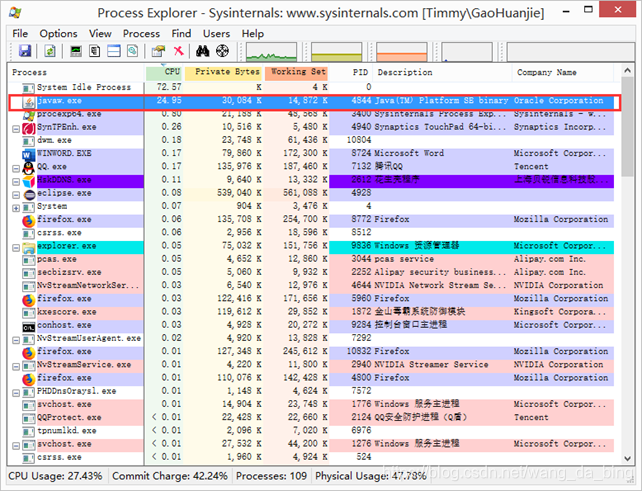
Task: Open System Information toolbar icon
Action: [76, 51]
